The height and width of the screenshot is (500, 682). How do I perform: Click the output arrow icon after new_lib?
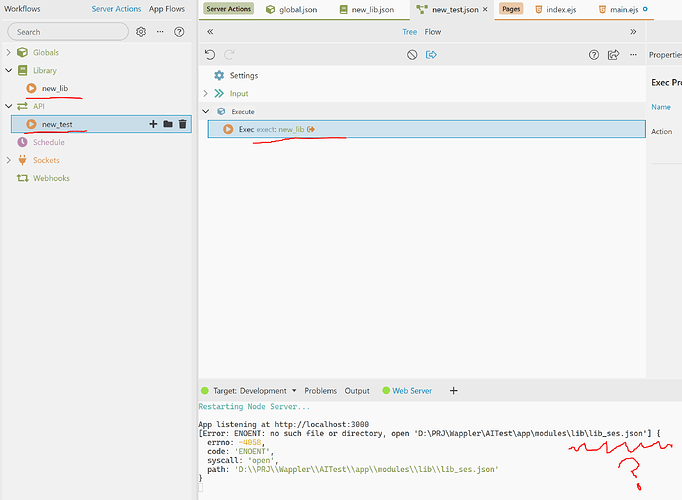pyautogui.click(x=311, y=129)
